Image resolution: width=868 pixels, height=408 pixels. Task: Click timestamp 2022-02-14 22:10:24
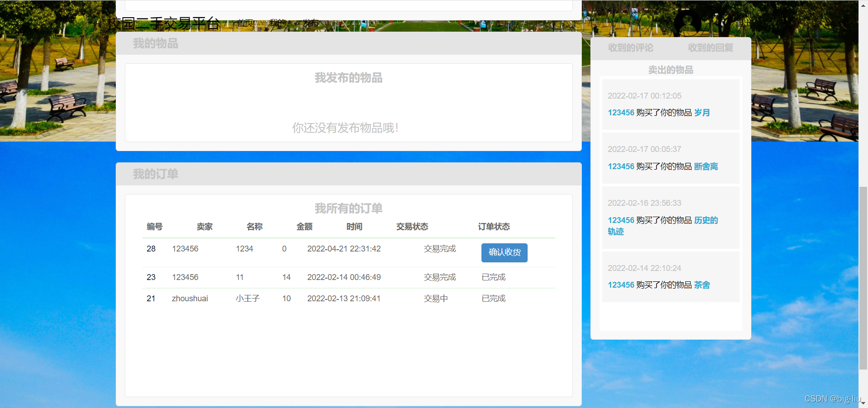tap(644, 268)
